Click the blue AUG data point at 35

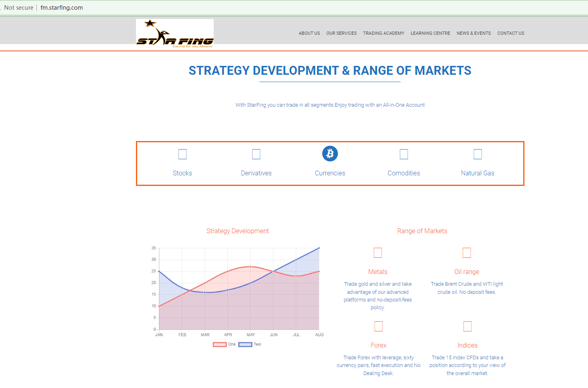click(x=319, y=248)
